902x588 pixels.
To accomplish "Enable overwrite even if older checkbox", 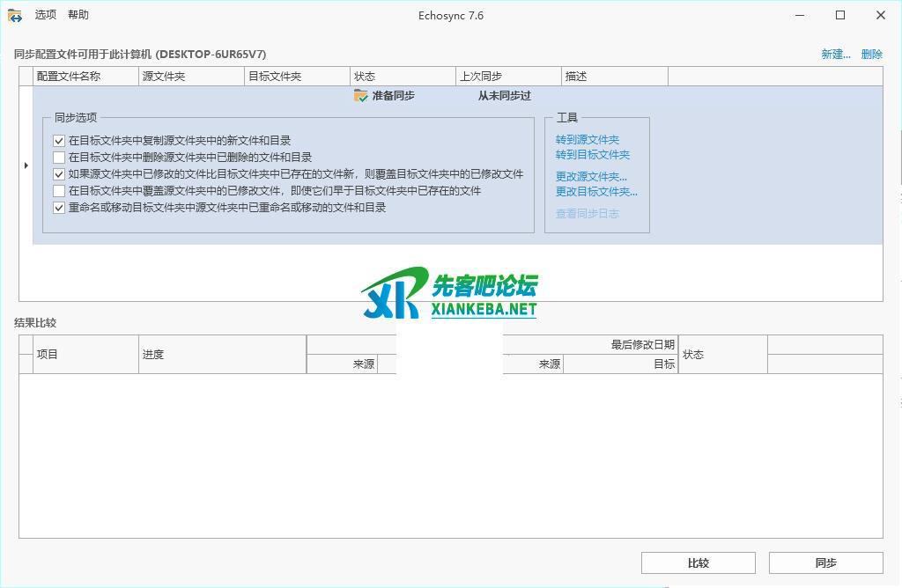I will [59, 191].
